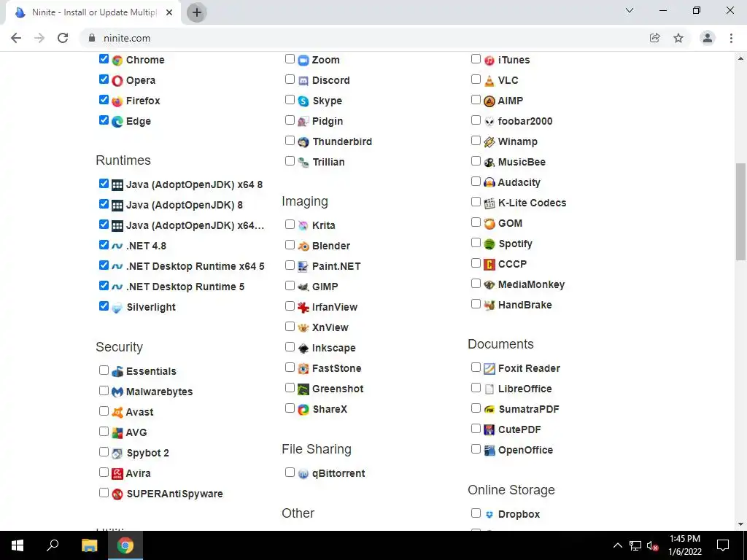
Task: Click the qBittorrent app icon
Action: pyautogui.click(x=303, y=474)
